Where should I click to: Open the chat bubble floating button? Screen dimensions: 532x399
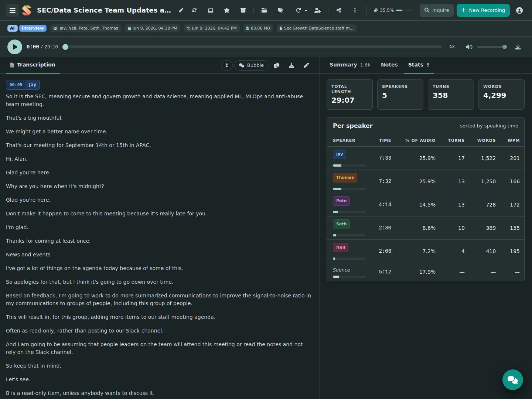click(513, 380)
